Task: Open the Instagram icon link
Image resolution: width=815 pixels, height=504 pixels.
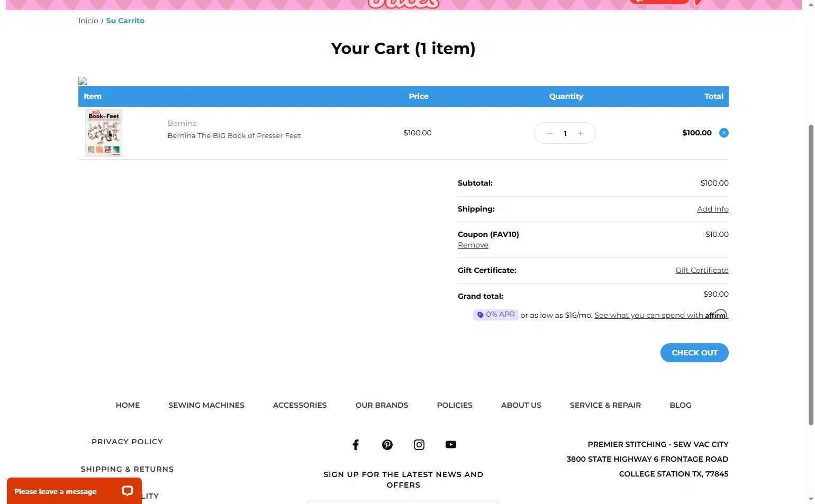Action: (419, 445)
